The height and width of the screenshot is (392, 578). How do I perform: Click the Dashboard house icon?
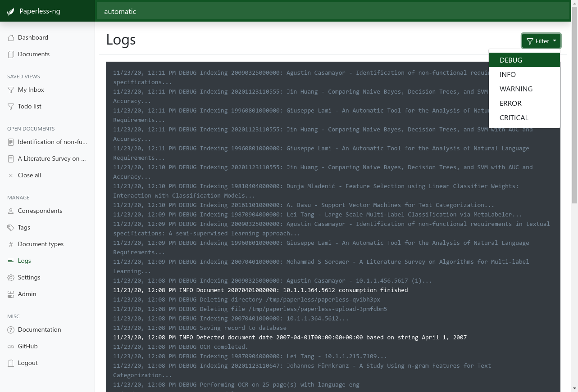[x=11, y=38]
